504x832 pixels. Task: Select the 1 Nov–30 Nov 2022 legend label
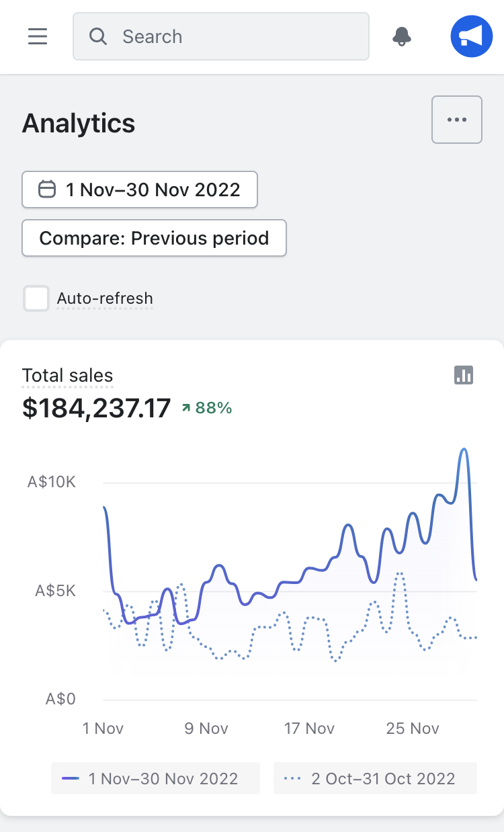[x=163, y=779]
